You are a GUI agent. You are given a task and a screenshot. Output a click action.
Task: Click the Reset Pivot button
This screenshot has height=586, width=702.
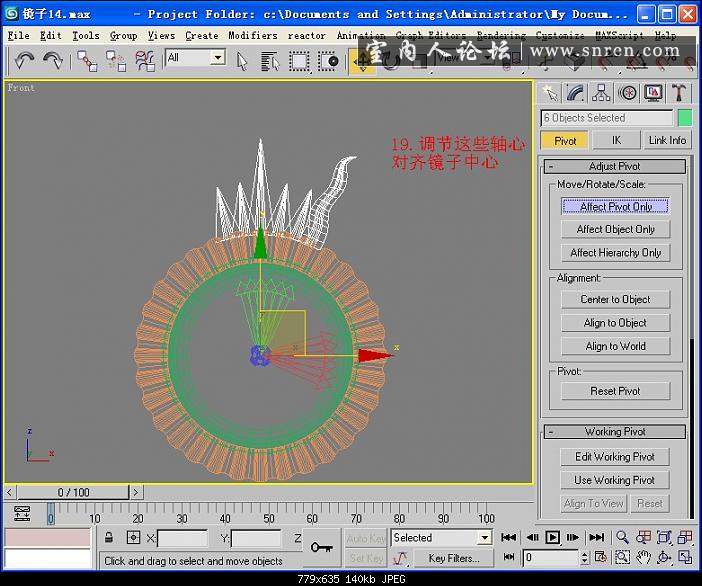tap(615, 391)
